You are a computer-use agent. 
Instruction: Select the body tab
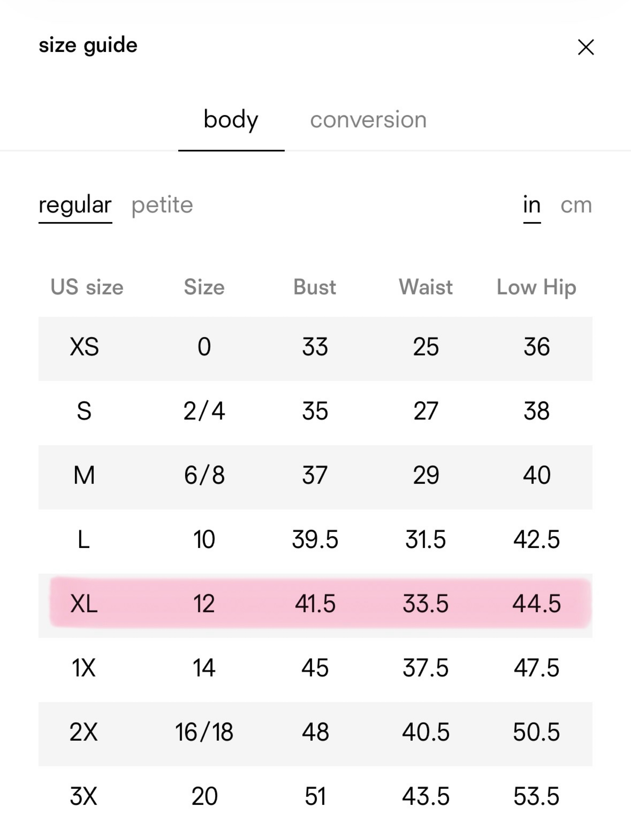[231, 120]
